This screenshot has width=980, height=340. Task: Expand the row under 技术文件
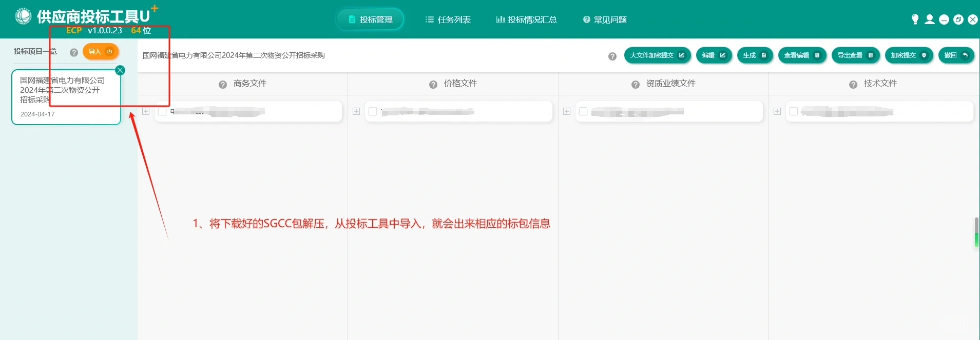[777, 111]
